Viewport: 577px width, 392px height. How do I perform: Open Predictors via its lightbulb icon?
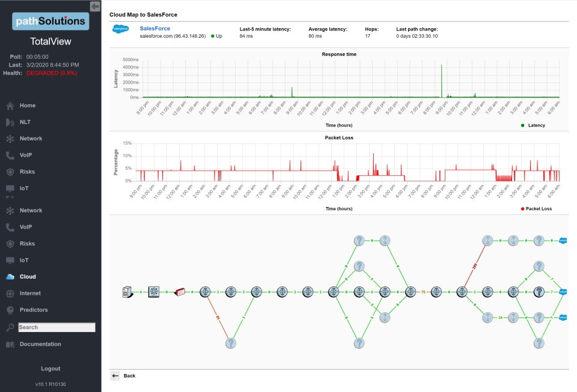tap(10, 310)
